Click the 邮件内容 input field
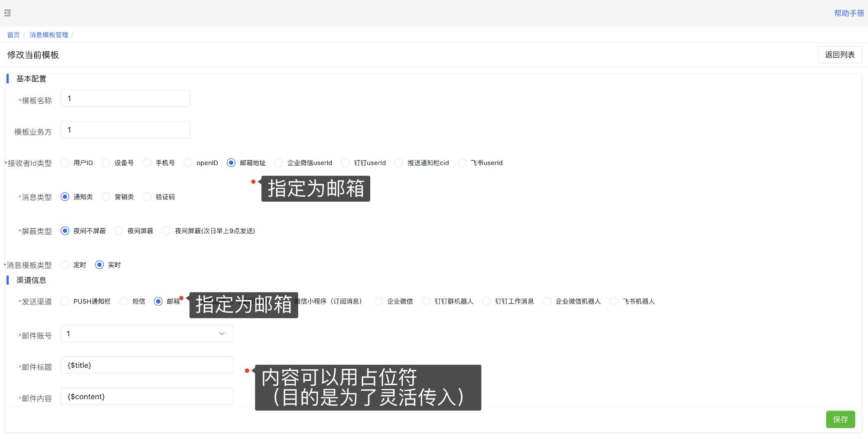This screenshot has height=439, width=868. (147, 396)
